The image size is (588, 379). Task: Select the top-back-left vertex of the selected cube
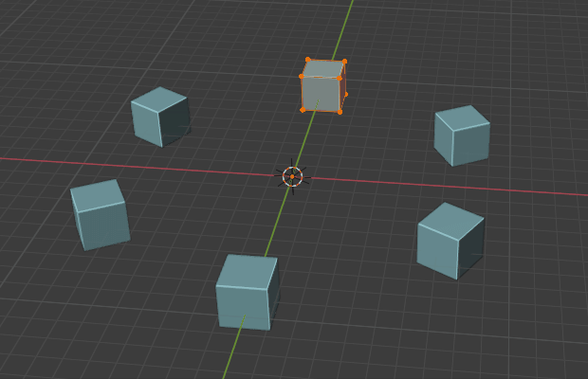click(308, 60)
